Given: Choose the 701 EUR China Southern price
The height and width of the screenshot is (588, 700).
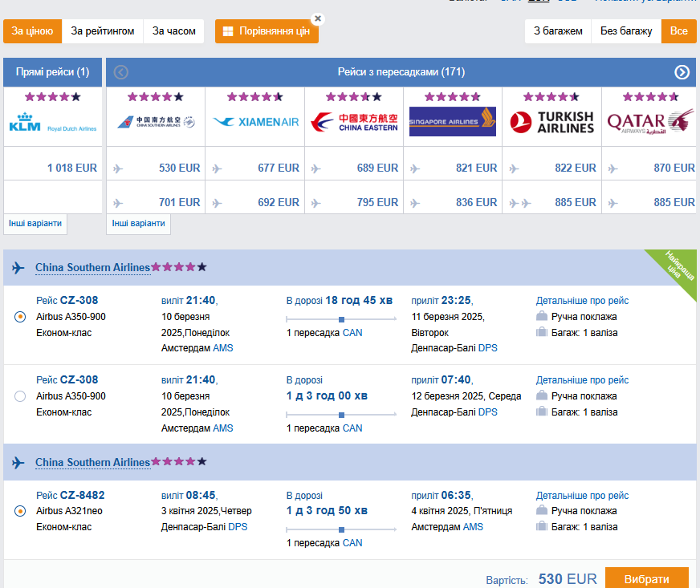Looking at the screenshot, I should pyautogui.click(x=180, y=202).
